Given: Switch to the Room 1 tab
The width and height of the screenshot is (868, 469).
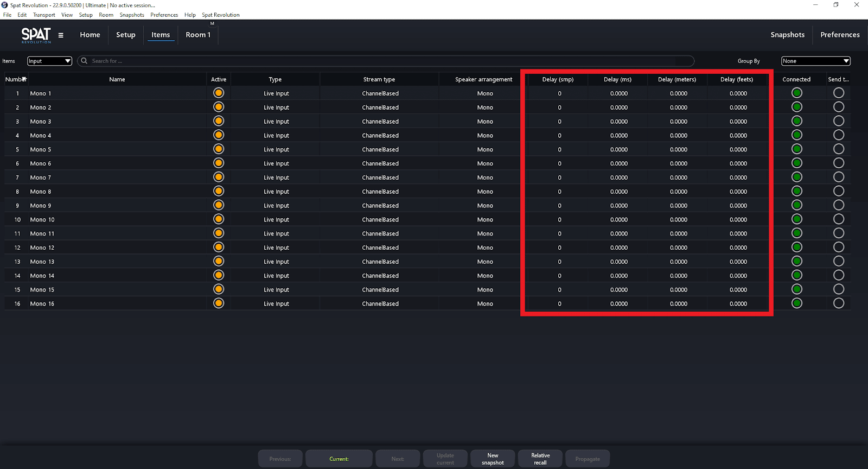Looking at the screenshot, I should 198,35.
